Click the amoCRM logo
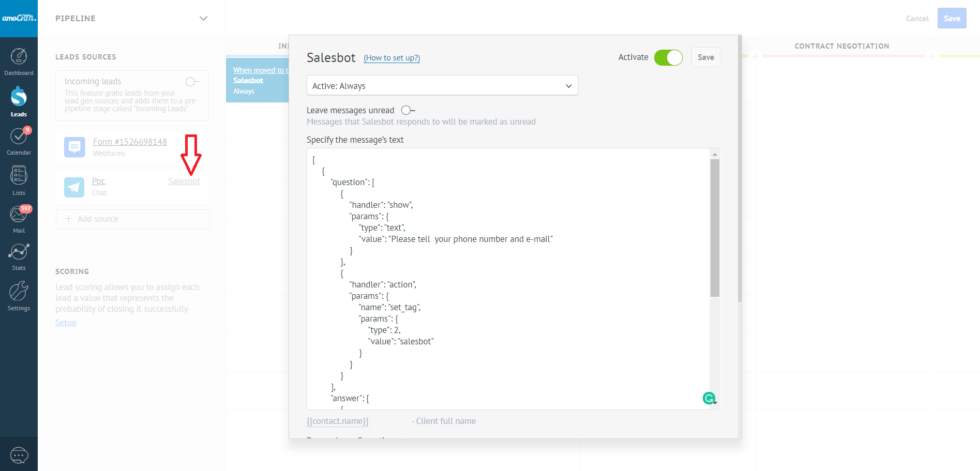 coord(19,18)
